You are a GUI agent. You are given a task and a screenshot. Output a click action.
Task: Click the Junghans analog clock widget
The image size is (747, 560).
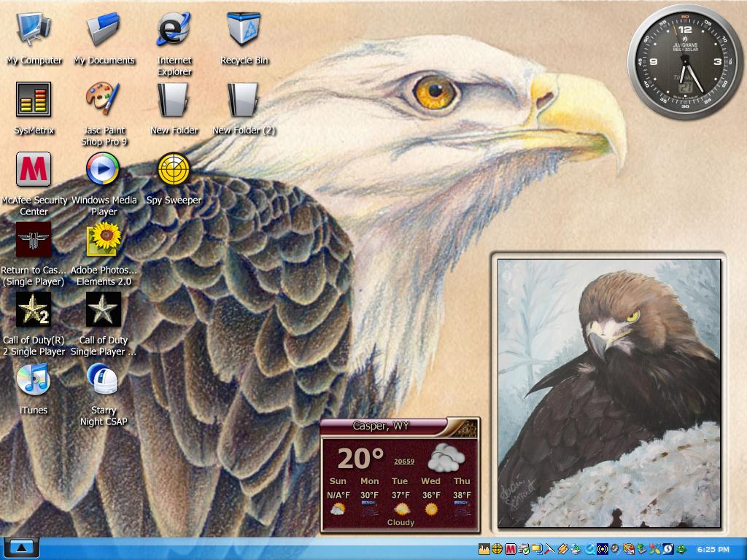(x=685, y=61)
